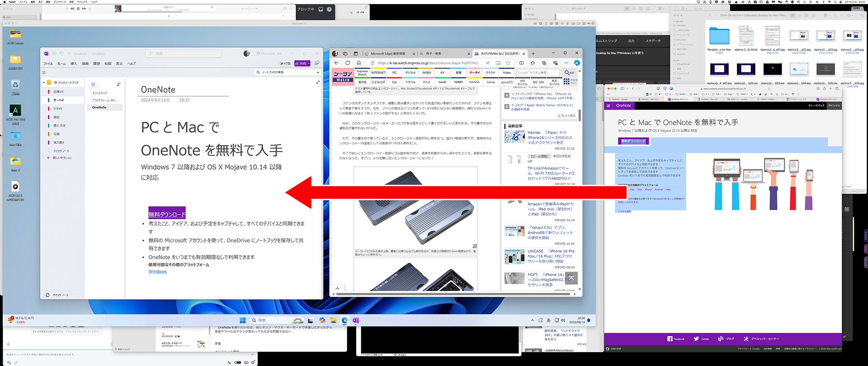Open the ホーム tab in OneNote
The width and height of the screenshot is (868, 366).
pos(61,64)
